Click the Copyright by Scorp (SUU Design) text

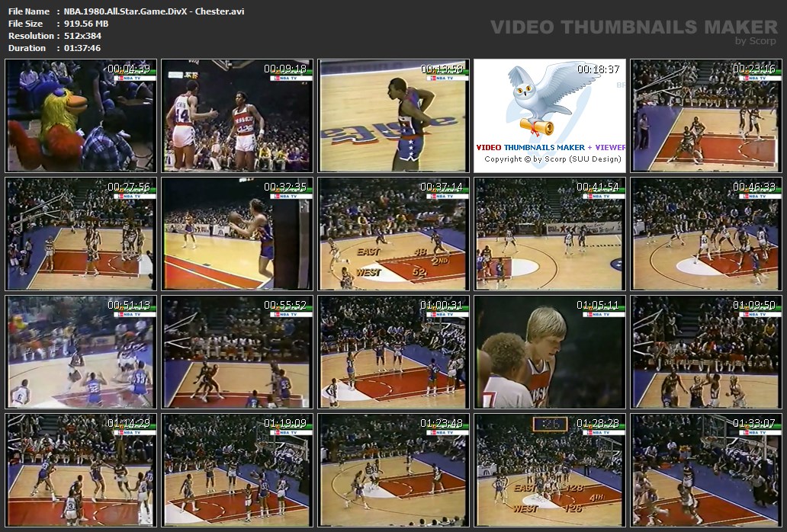pyautogui.click(x=553, y=159)
